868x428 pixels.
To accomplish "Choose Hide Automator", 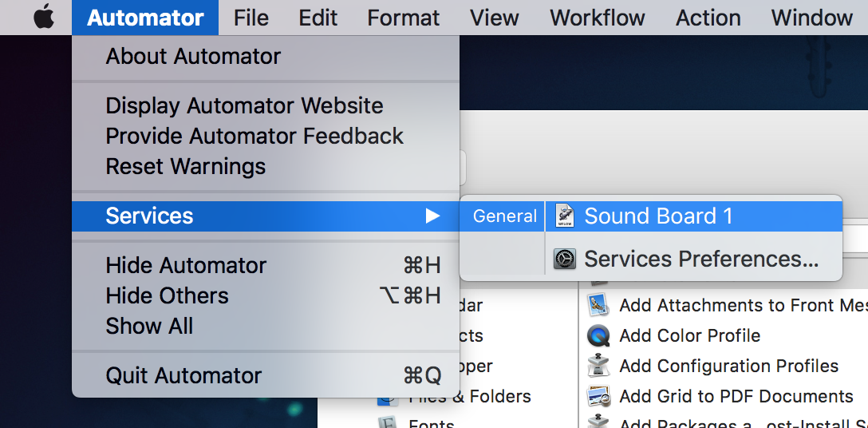I will [266, 266].
